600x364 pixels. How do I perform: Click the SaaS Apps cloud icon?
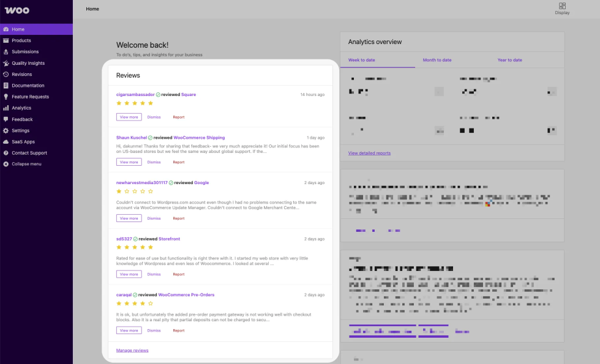(6, 141)
